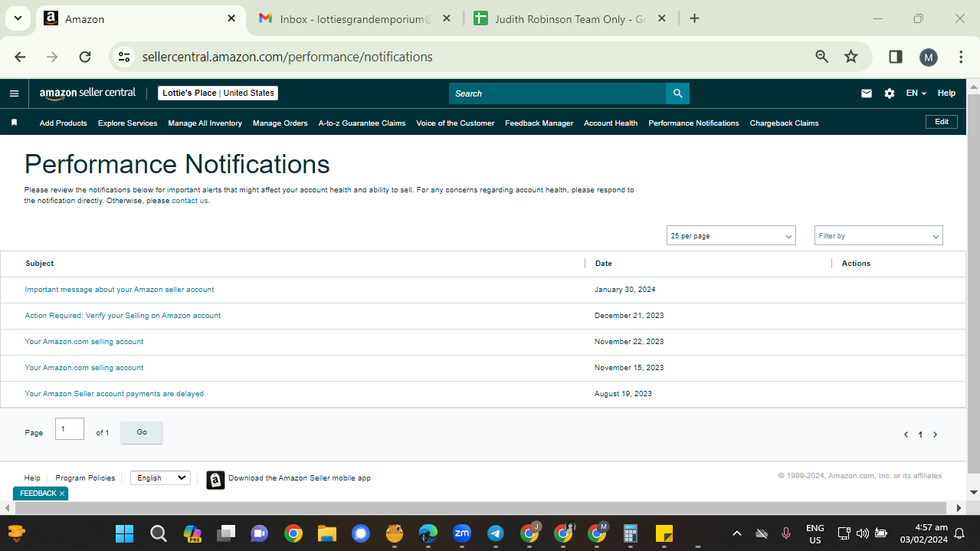Open Manage Orders
980x551 pixels.
click(x=280, y=123)
